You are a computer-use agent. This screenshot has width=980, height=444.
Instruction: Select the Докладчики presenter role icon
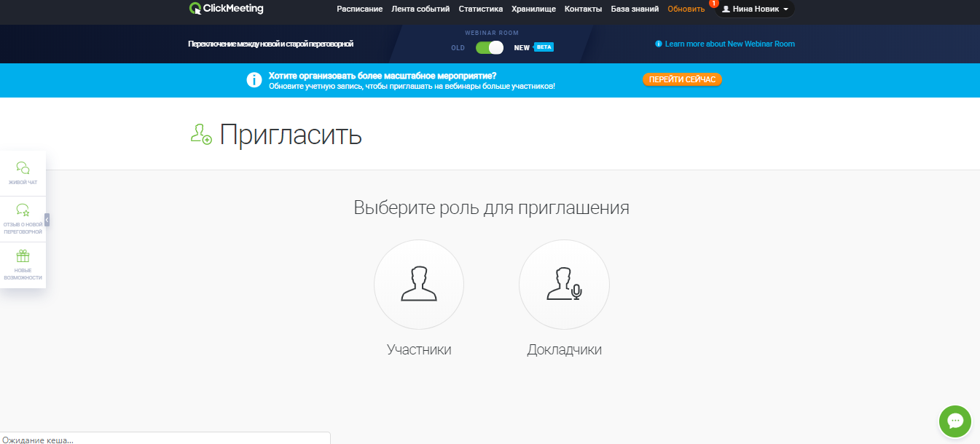tap(564, 285)
